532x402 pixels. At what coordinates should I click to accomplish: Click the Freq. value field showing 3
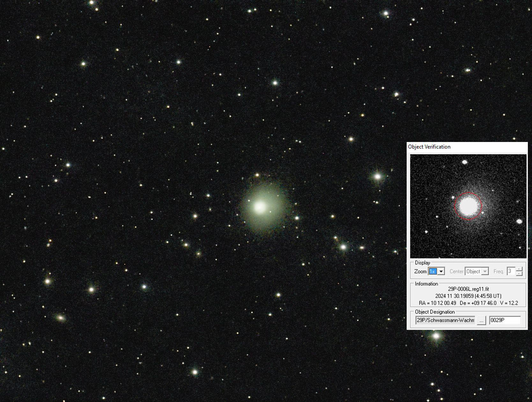point(511,271)
